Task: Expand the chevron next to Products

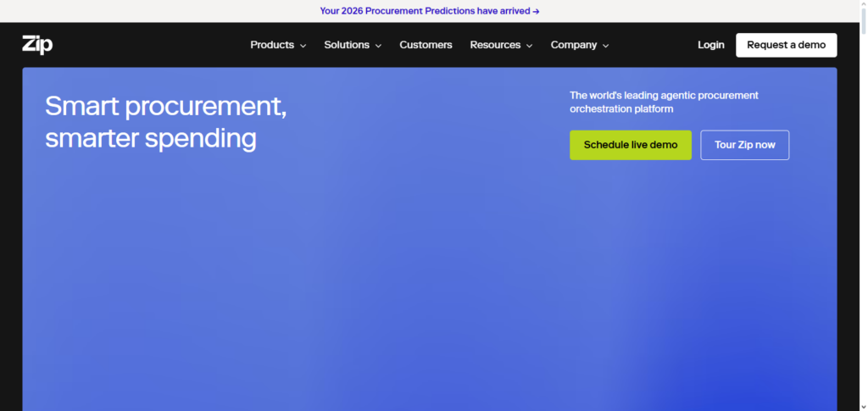Action: (303, 46)
